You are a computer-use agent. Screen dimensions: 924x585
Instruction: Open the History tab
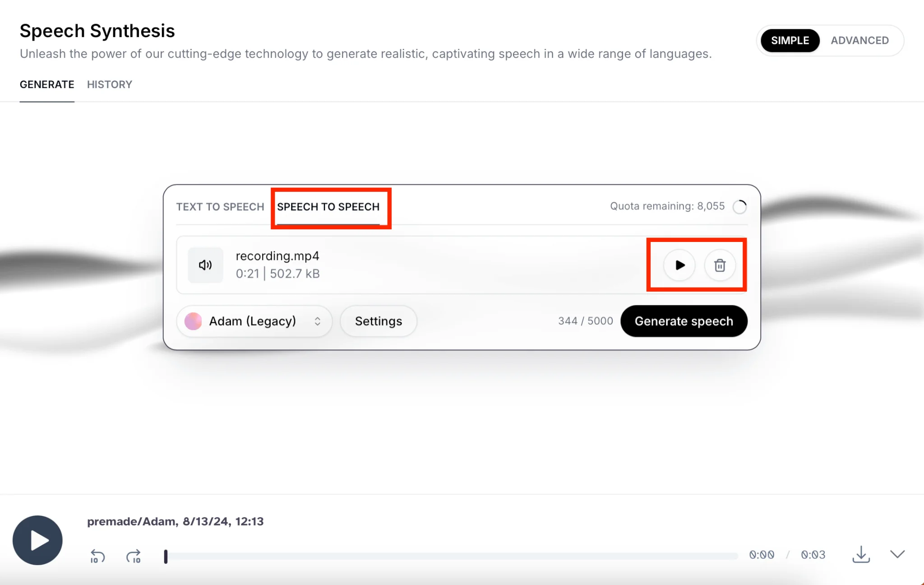coord(110,84)
